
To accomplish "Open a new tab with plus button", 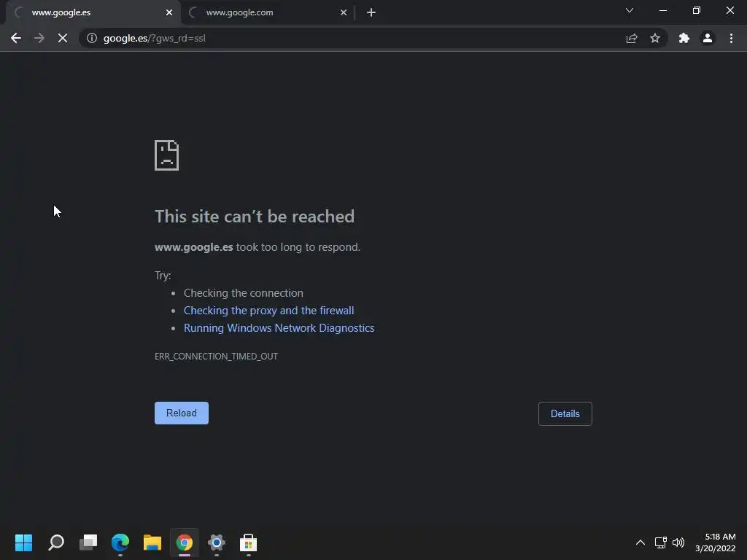I will (371, 12).
